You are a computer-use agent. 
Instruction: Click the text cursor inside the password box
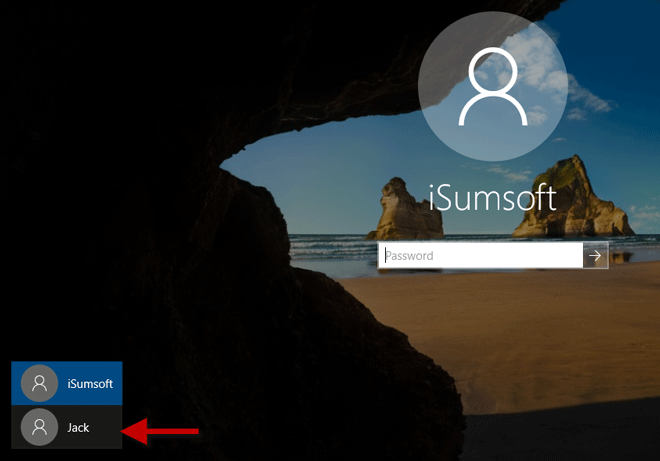point(385,255)
